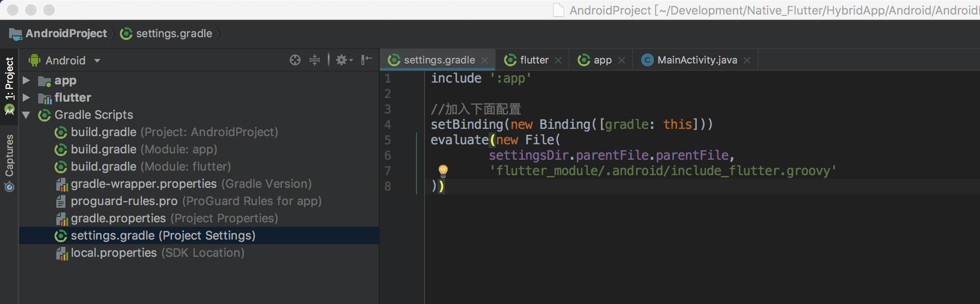Image resolution: width=980 pixels, height=304 pixels.
Task: Place cursor on the include ':app' line
Action: tap(481, 78)
